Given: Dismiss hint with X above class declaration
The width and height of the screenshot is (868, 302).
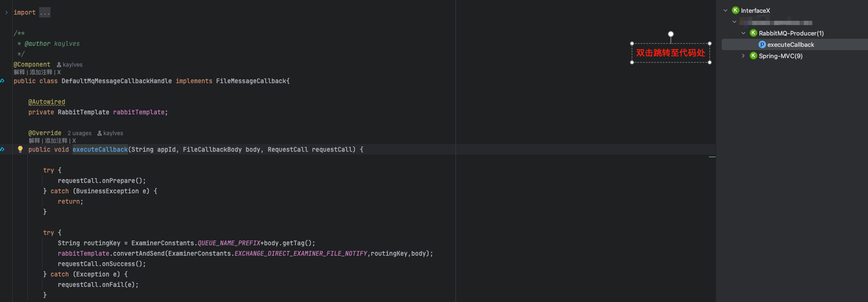Looking at the screenshot, I should tap(59, 72).
